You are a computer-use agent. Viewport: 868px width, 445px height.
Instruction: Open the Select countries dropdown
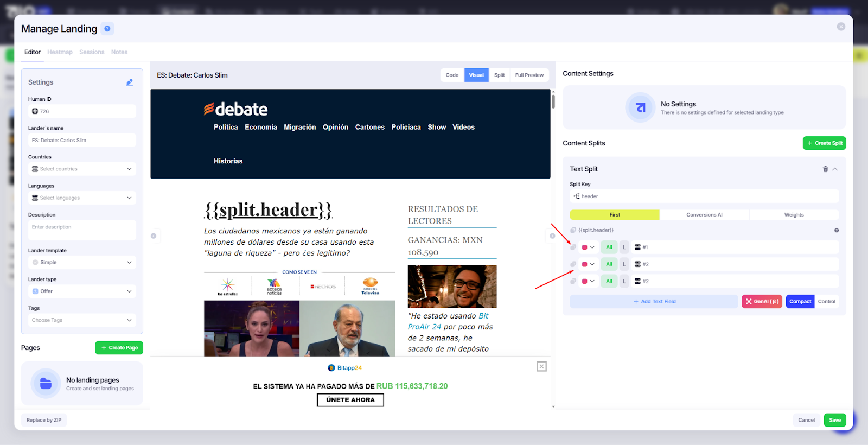pos(82,169)
